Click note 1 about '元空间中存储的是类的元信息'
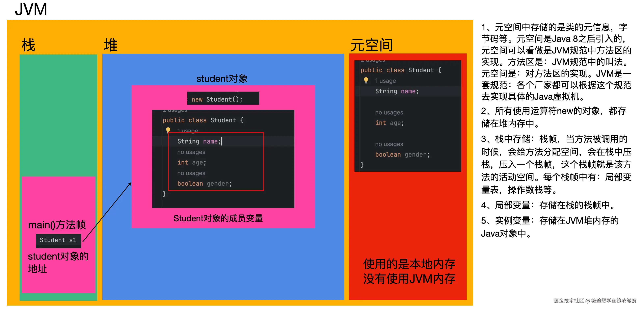Viewport: 644px width, 311px height. (556, 62)
